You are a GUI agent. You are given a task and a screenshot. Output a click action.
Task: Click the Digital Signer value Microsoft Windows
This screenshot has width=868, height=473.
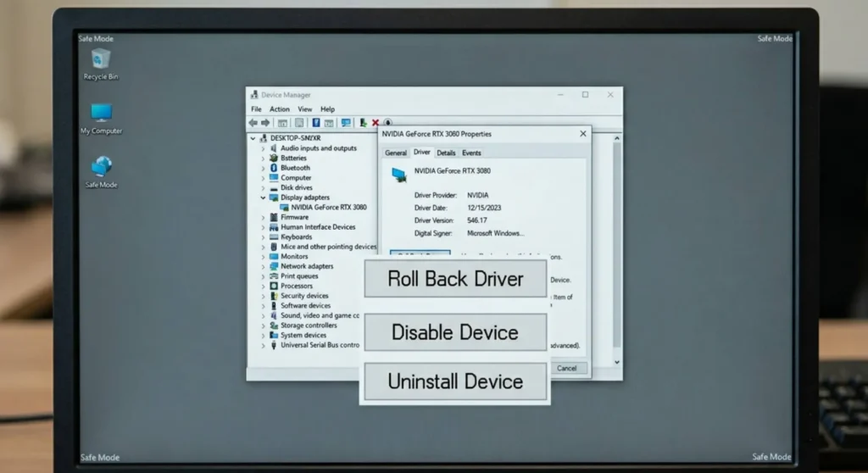(x=495, y=233)
